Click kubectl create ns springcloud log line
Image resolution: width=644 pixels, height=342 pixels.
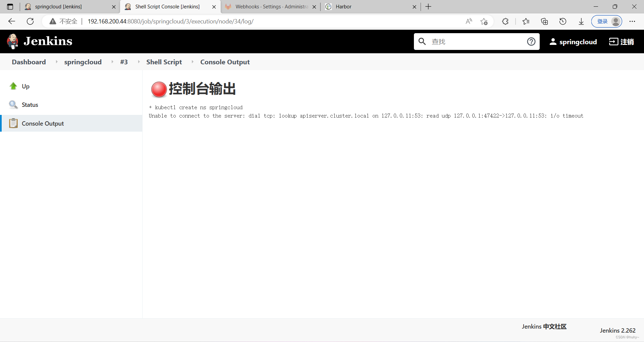point(196,108)
